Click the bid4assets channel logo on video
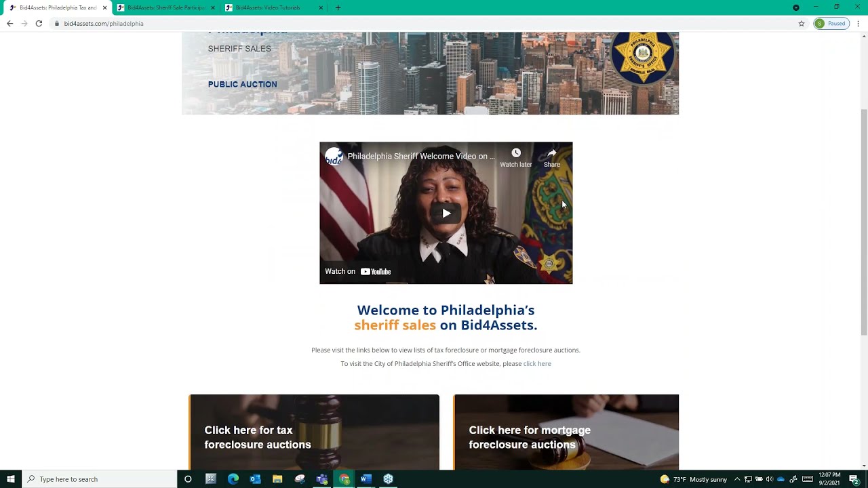The height and width of the screenshot is (488, 868). pyautogui.click(x=334, y=157)
